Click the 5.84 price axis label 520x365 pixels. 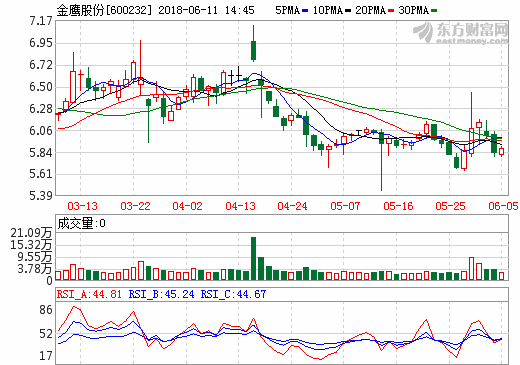pyautogui.click(x=41, y=153)
